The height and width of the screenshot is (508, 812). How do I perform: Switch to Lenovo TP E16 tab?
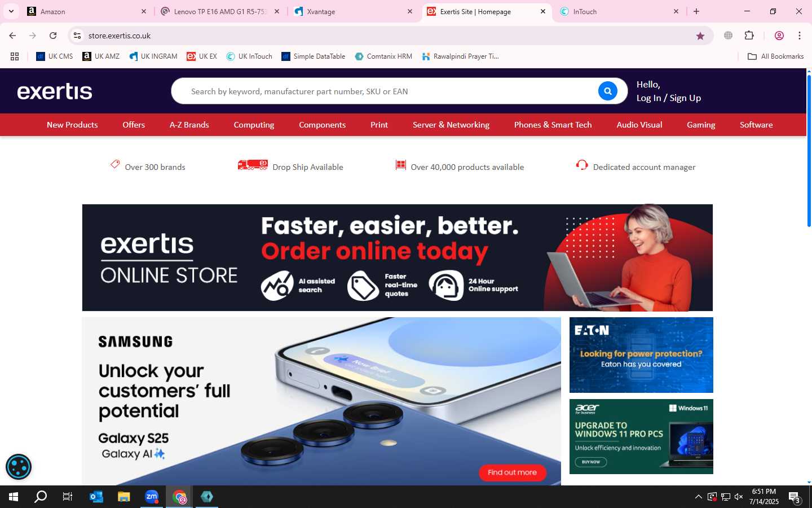coord(220,11)
